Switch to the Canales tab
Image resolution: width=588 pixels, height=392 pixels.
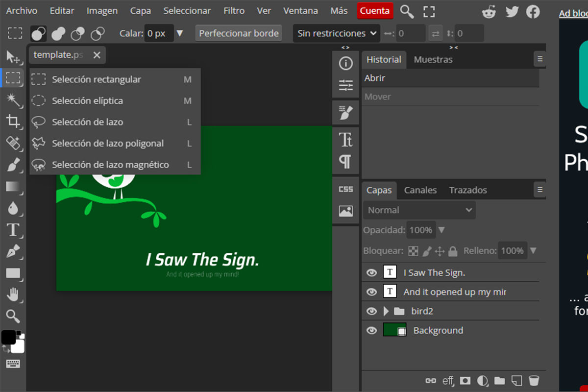[420, 190]
